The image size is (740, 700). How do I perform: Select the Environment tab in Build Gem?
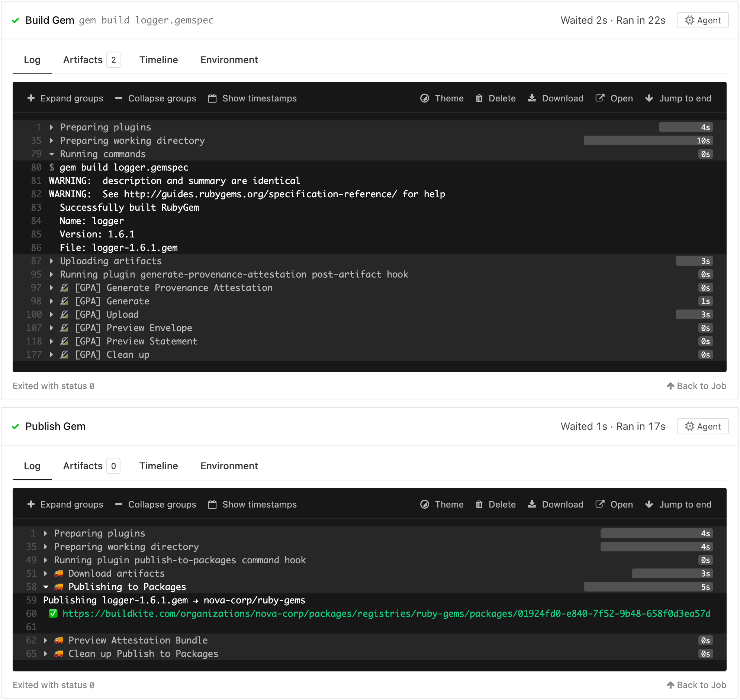(229, 60)
